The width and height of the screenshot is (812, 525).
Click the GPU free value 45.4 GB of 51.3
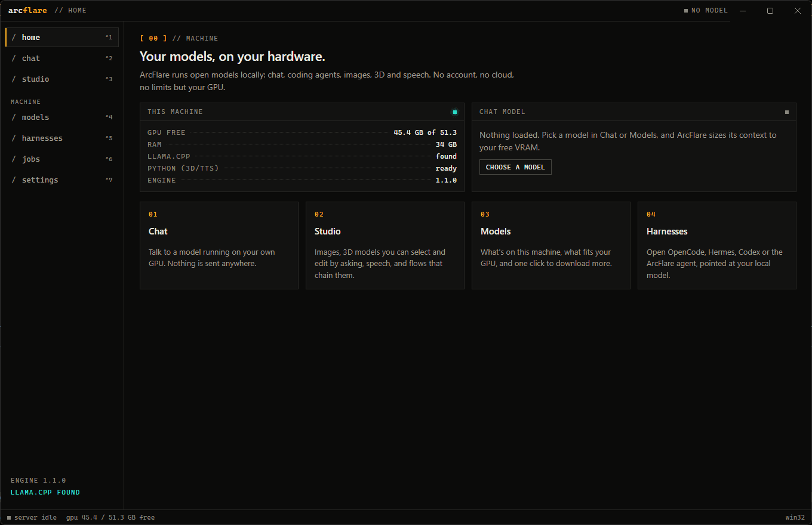(x=425, y=132)
